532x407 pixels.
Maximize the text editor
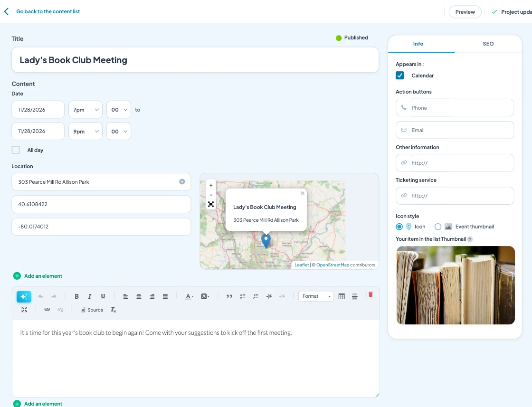coord(24,310)
